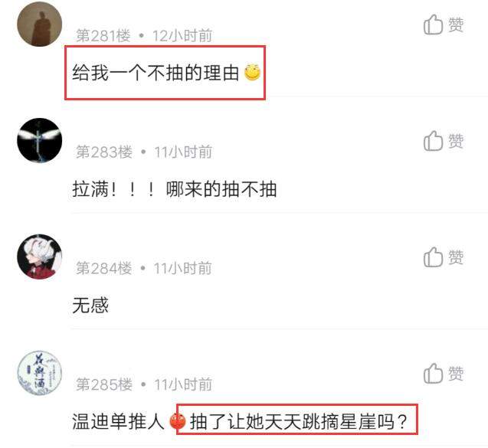
Task: Open the calligraphy avatar on floor 285
Action: pyautogui.click(x=40, y=373)
